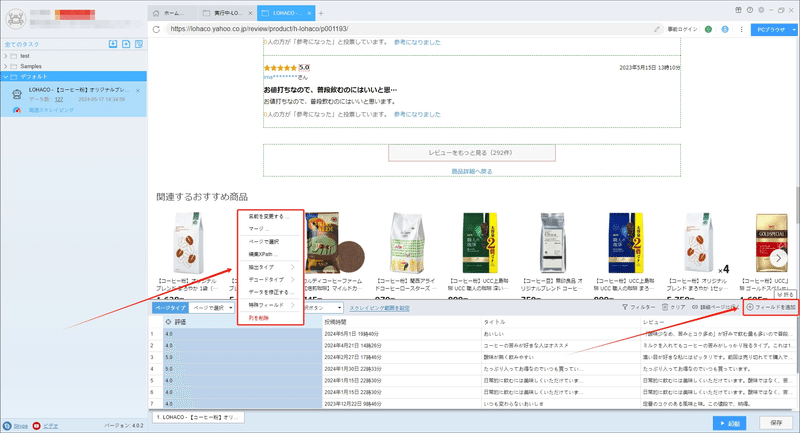
Task: Click the page reload icon
Action: (x=157, y=29)
